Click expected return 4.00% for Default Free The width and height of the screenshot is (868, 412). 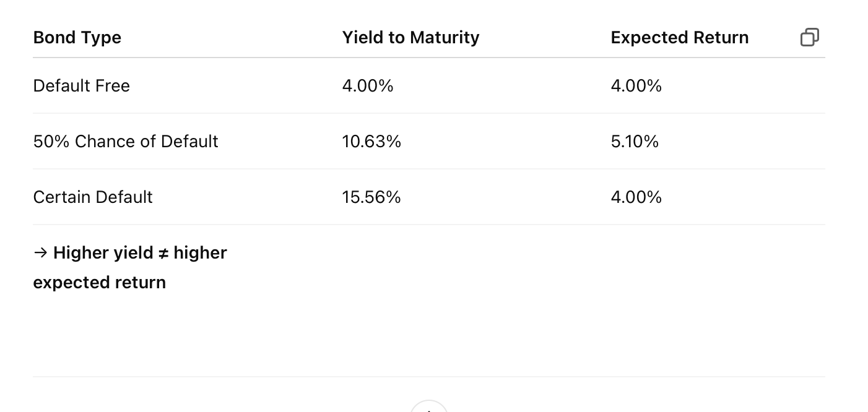636,86
